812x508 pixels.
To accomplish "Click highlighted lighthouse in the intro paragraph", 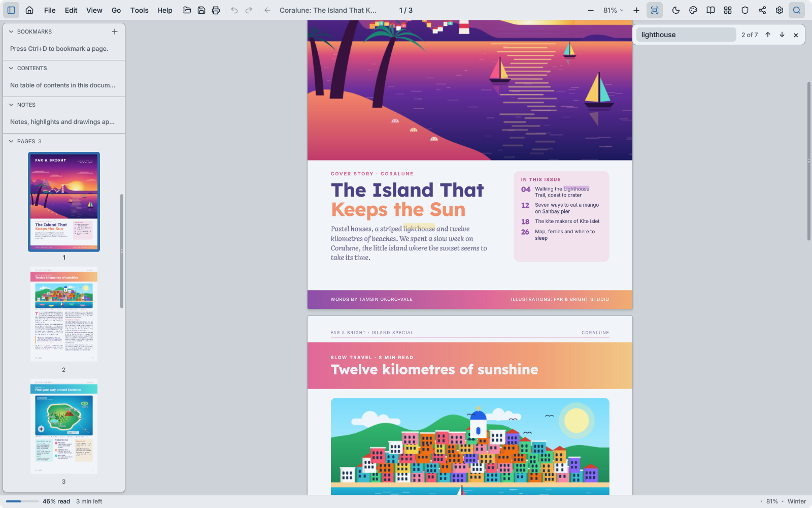I will [x=419, y=229].
